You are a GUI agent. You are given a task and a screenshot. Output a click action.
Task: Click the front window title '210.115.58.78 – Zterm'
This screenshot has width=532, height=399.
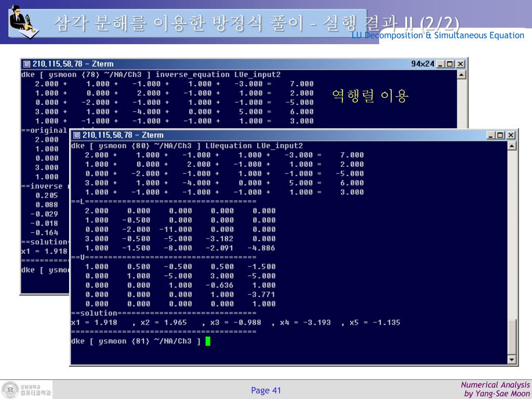pos(123,135)
